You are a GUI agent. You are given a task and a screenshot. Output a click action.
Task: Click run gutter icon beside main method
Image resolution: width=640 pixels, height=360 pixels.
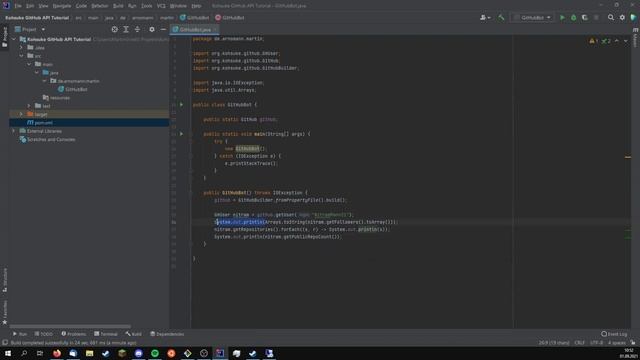tap(181, 134)
